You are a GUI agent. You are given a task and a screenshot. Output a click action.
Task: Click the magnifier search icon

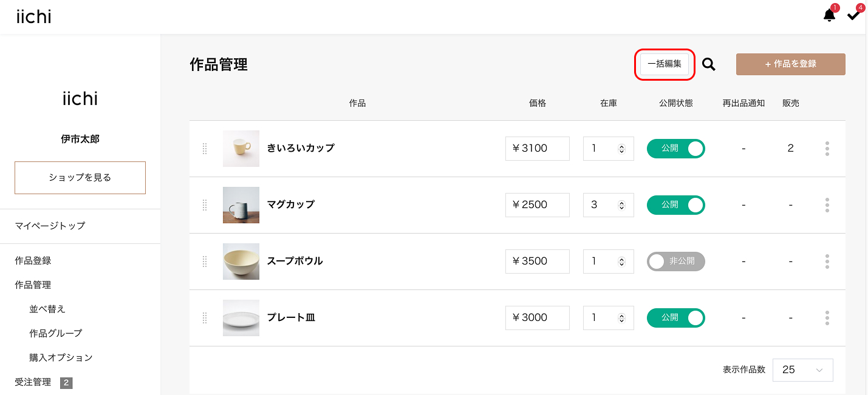coord(708,64)
